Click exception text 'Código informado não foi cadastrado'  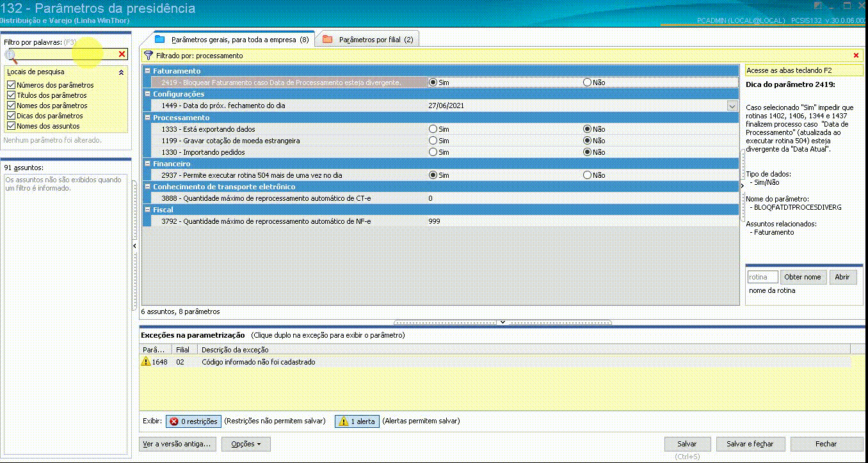pyautogui.click(x=258, y=362)
